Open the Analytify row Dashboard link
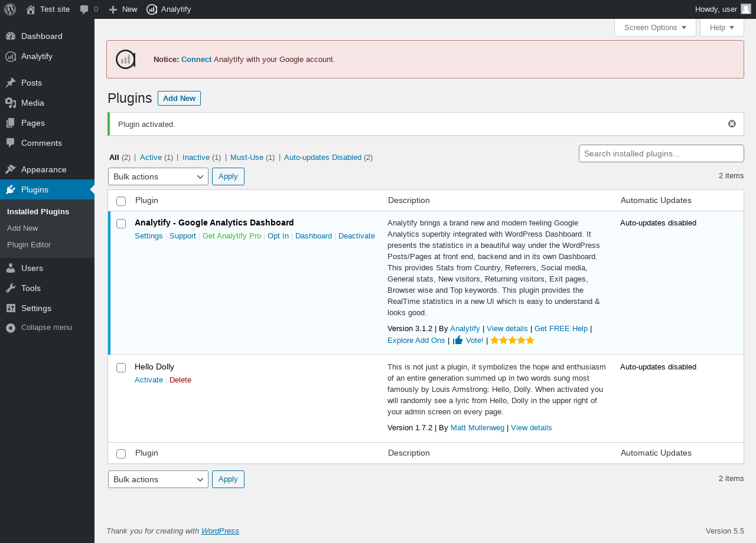 click(314, 236)
